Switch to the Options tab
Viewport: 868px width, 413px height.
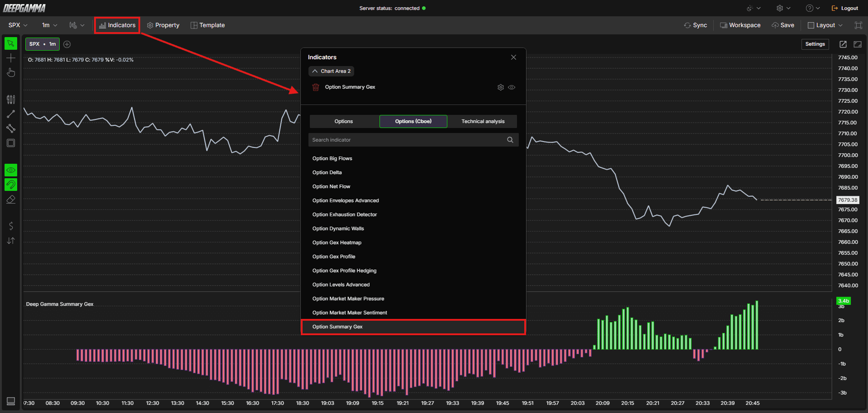coord(344,121)
